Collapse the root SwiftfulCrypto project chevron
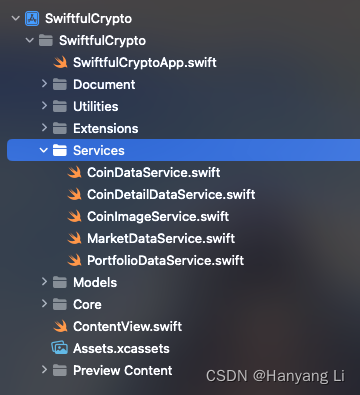360x395 pixels. 16,18
